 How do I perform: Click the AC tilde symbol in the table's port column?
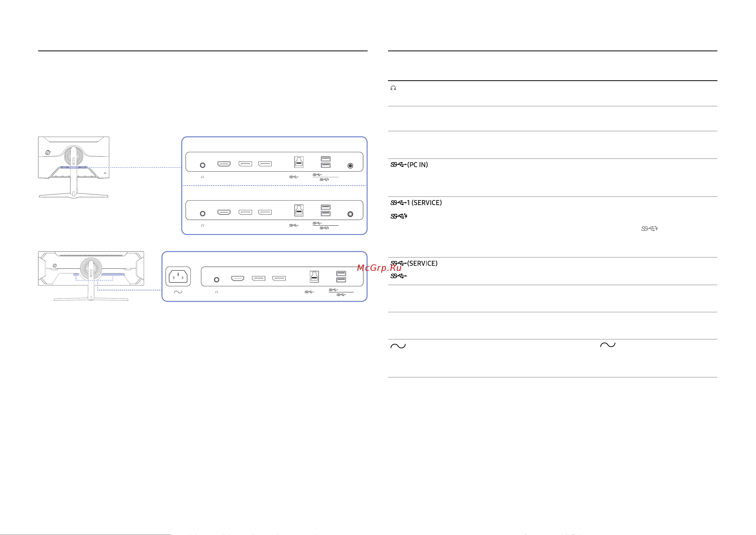coord(398,346)
